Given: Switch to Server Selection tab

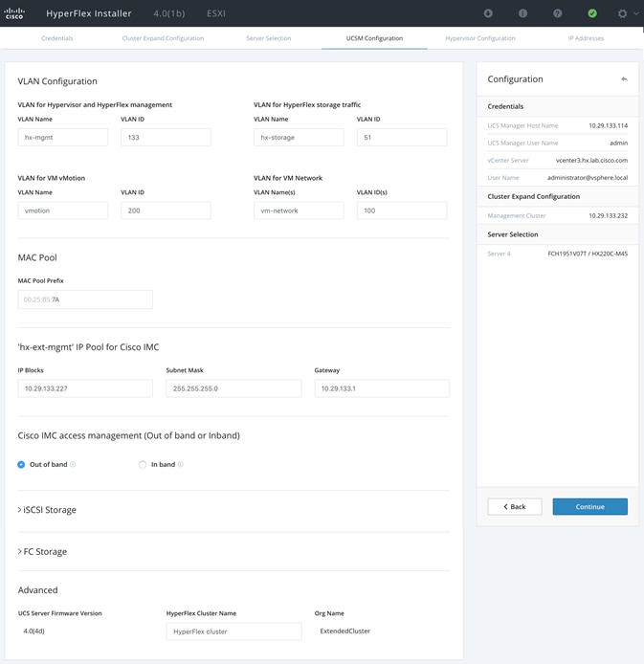Looking at the screenshot, I should [269, 38].
